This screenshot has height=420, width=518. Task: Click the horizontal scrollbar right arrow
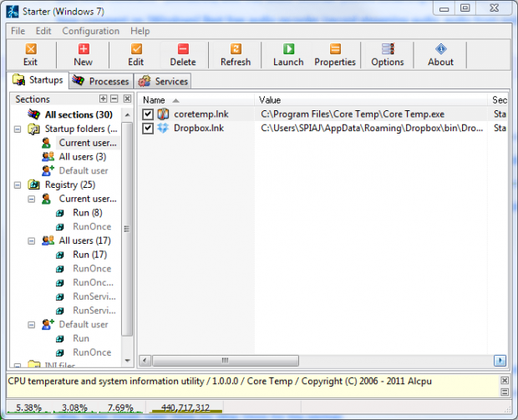(500, 361)
